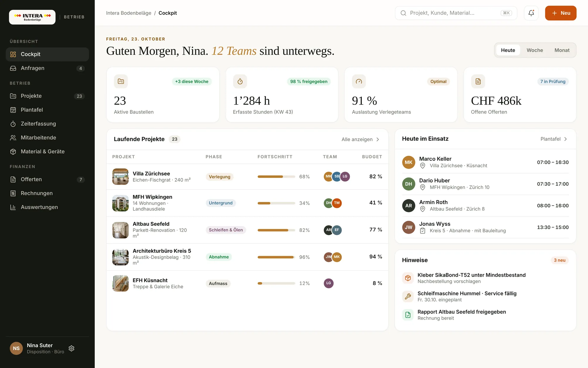Viewport: 588px width, 368px height.
Task: Open the Altbau Seefeld project thumbnail
Action: (120, 230)
